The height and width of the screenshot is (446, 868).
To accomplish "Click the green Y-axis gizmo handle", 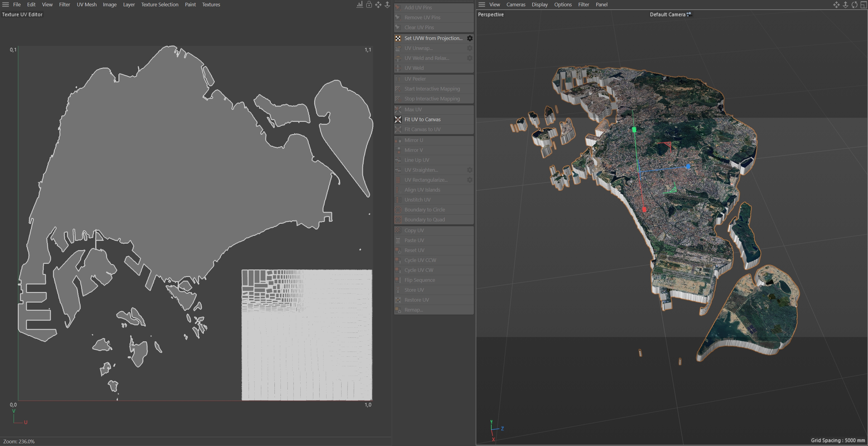I will tap(634, 129).
